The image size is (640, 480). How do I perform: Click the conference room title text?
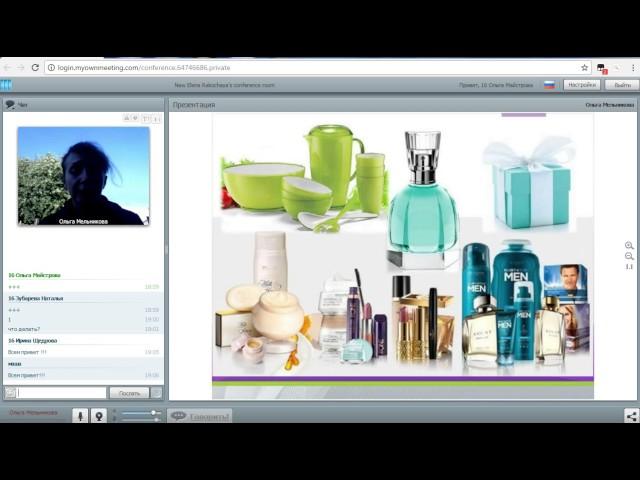(x=224, y=85)
